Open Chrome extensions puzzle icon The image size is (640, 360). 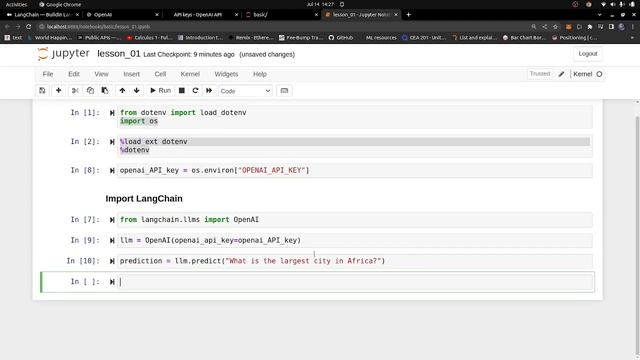(x=590, y=27)
